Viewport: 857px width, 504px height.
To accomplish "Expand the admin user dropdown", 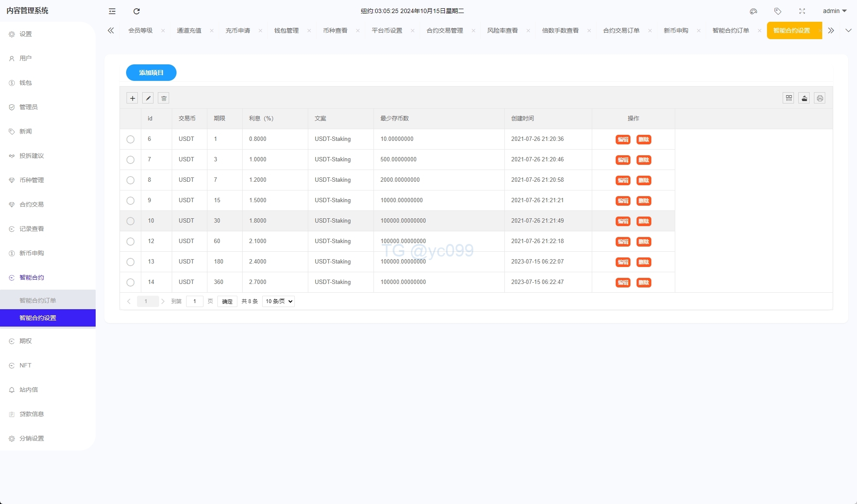I will [x=834, y=11].
